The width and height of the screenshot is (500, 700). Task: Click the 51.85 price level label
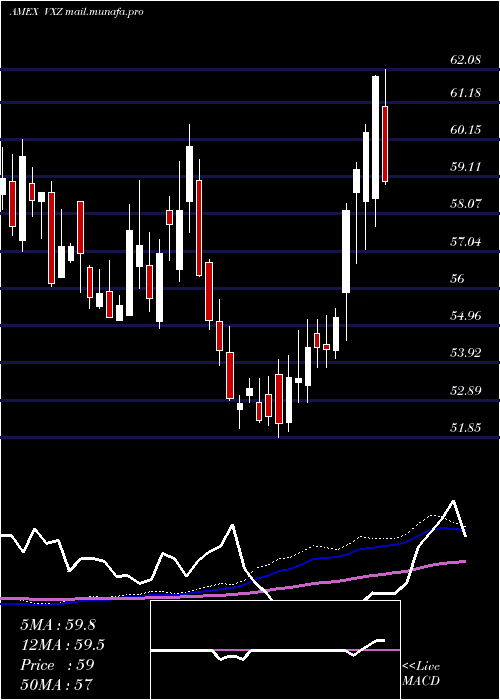pos(465,428)
